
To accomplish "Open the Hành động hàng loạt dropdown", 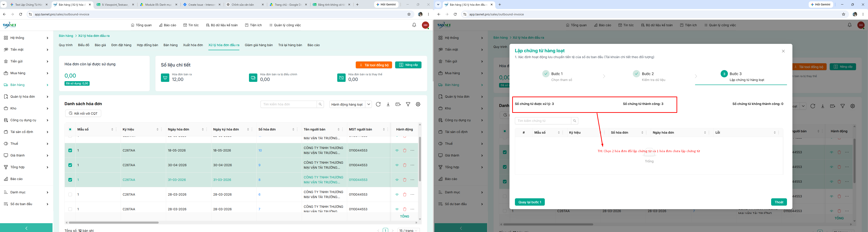I will (x=350, y=104).
